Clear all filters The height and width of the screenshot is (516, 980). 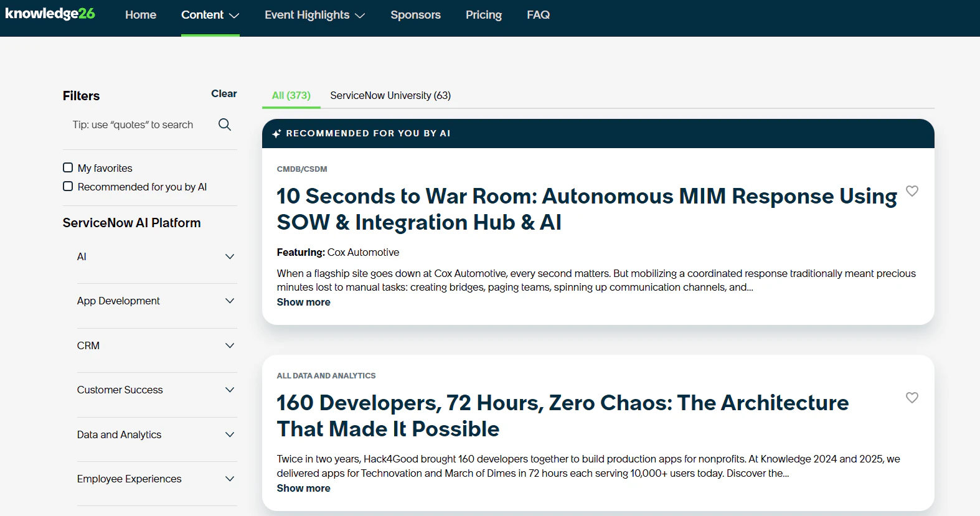click(x=224, y=93)
